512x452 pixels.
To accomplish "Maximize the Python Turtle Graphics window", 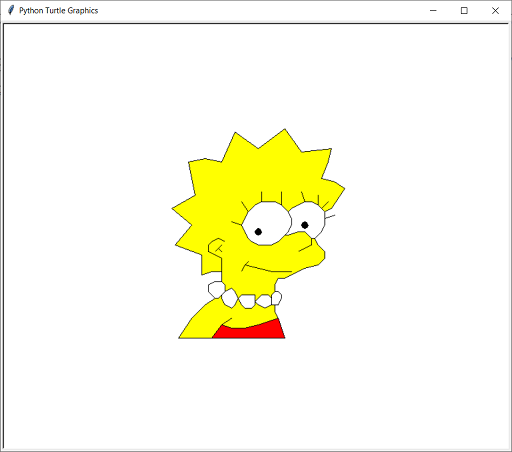I will [464, 11].
